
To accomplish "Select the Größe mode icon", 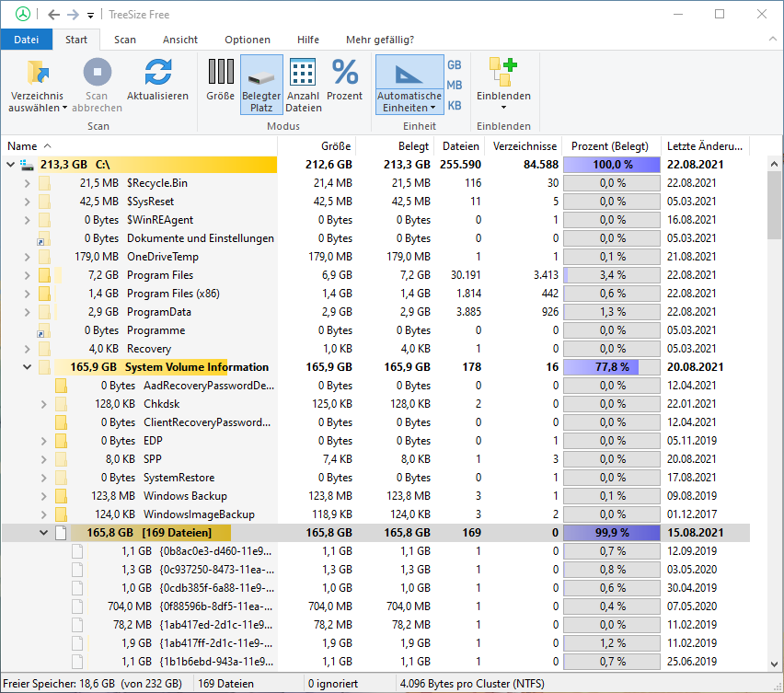I will click(x=220, y=73).
